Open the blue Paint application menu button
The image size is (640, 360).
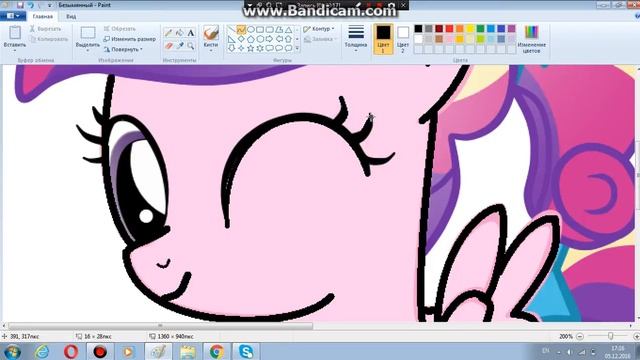tap(13, 16)
